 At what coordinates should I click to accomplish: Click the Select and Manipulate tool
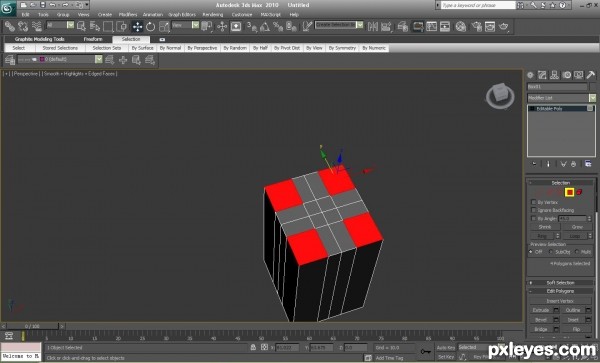[x=222, y=26]
